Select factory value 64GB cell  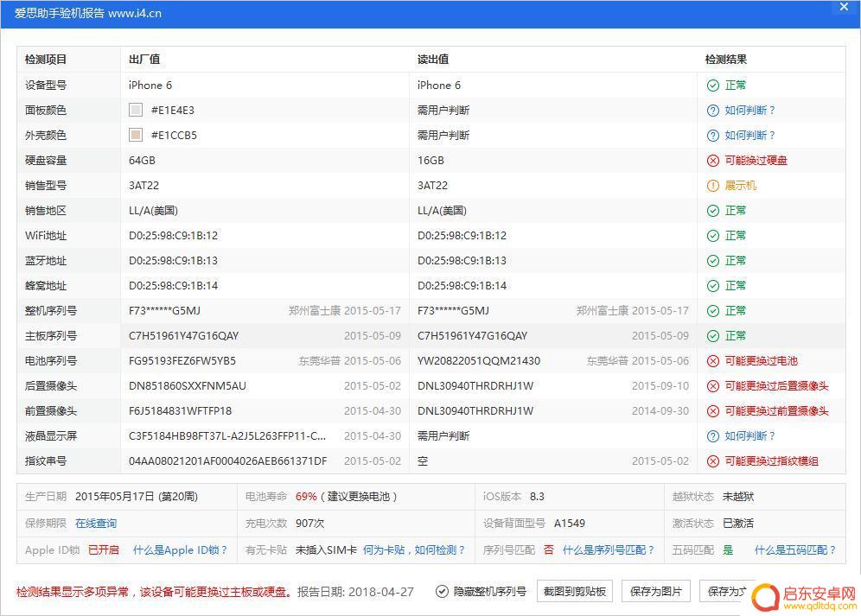(143, 161)
